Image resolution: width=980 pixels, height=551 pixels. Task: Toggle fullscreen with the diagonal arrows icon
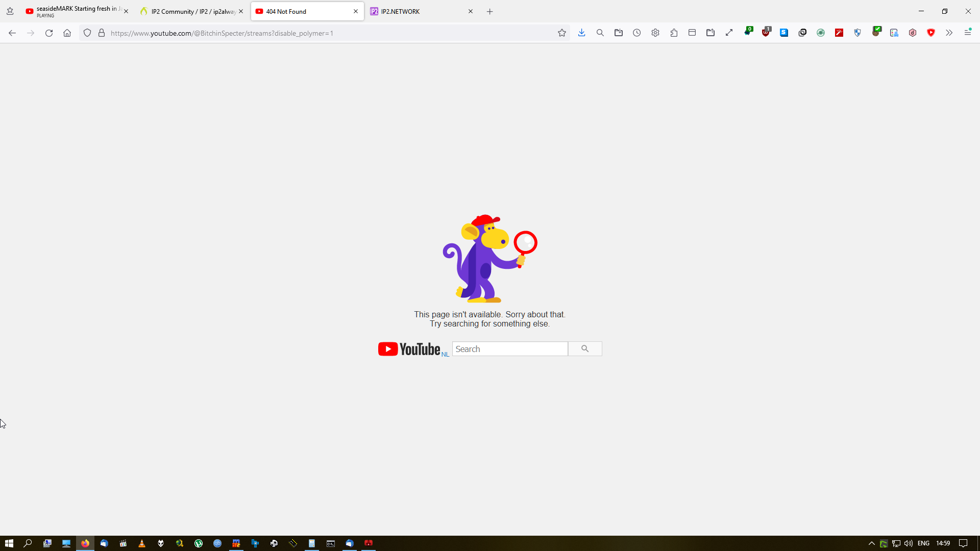point(729,33)
